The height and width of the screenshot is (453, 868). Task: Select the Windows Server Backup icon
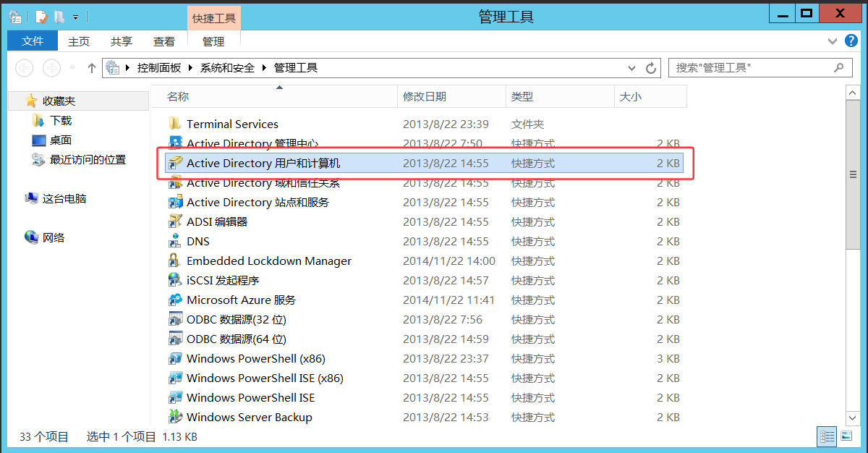(x=174, y=417)
